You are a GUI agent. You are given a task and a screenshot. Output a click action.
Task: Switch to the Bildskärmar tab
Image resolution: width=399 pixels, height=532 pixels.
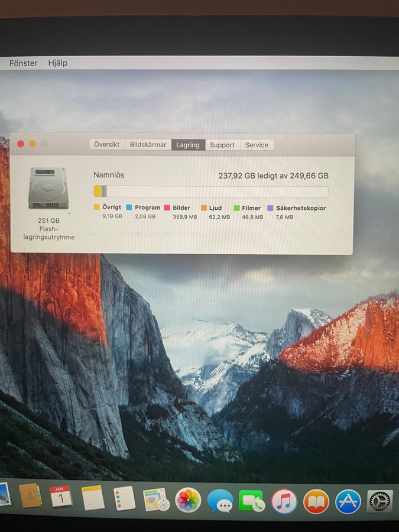point(148,145)
